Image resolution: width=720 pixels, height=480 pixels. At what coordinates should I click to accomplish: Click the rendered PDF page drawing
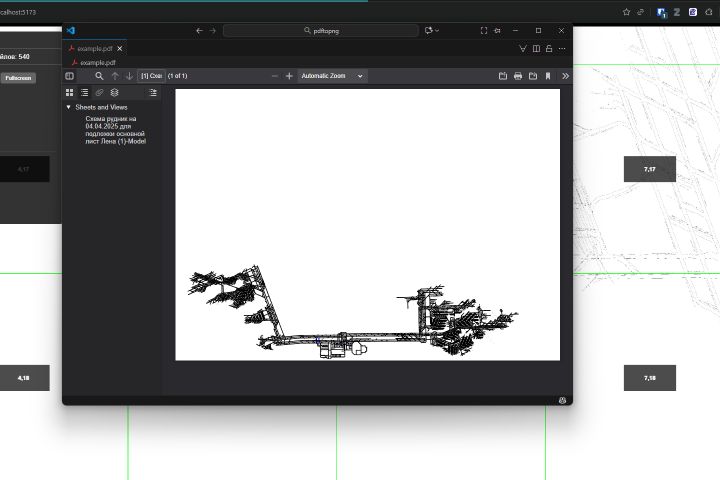click(367, 225)
